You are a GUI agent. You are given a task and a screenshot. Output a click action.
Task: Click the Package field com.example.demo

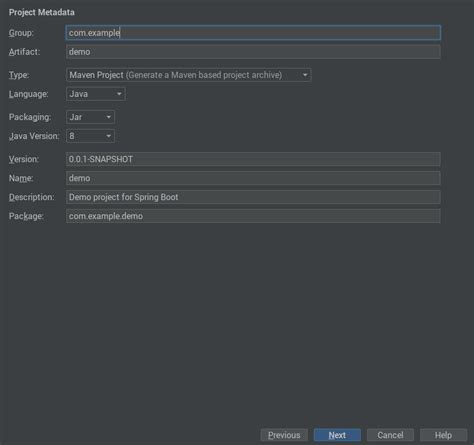point(253,216)
